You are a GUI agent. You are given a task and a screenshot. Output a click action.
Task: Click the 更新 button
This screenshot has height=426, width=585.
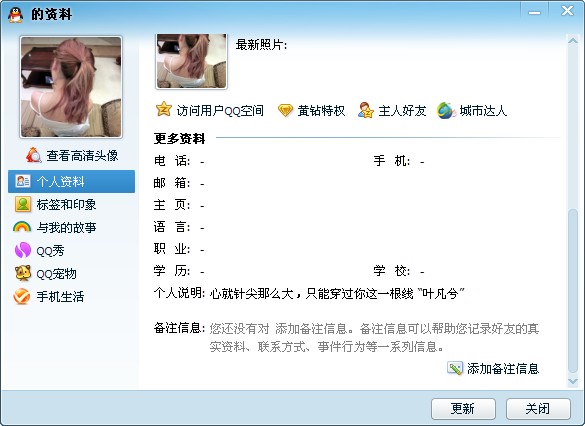tap(463, 409)
